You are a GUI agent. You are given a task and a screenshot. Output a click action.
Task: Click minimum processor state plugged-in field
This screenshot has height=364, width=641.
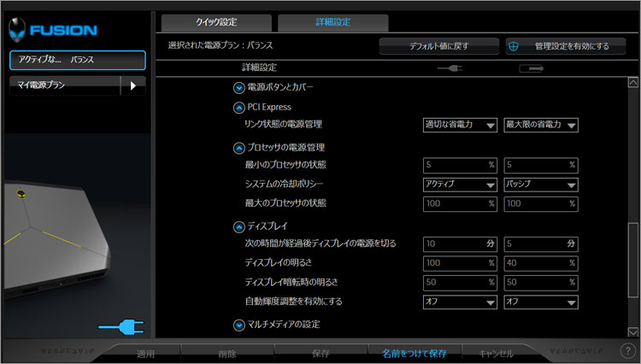coord(460,165)
